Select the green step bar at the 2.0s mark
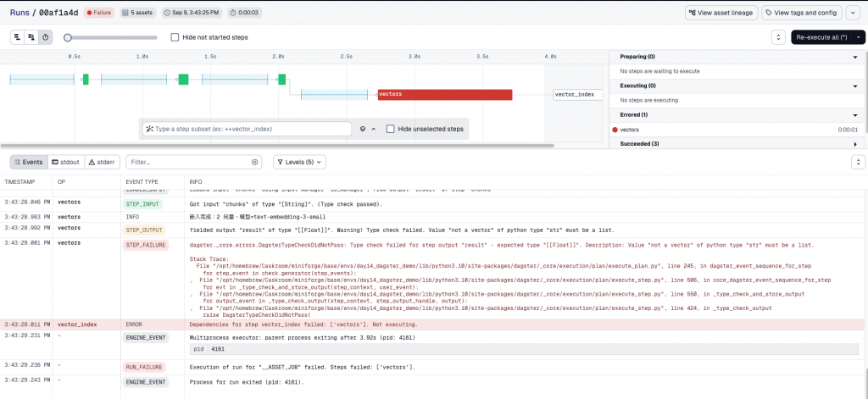This screenshot has height=399, width=868. (x=281, y=79)
